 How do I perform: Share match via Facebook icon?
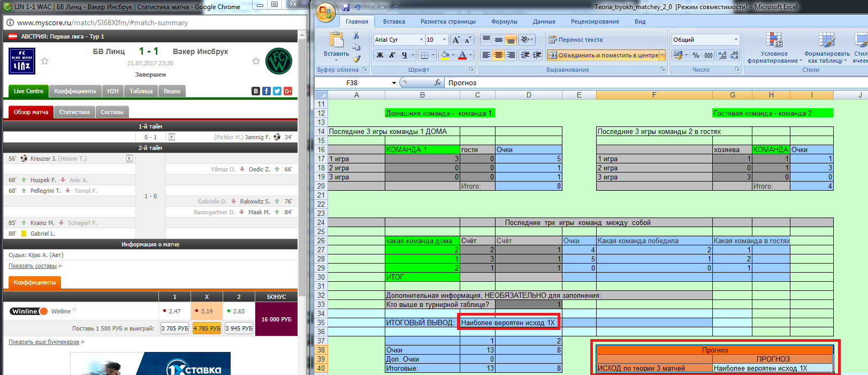coord(267,91)
